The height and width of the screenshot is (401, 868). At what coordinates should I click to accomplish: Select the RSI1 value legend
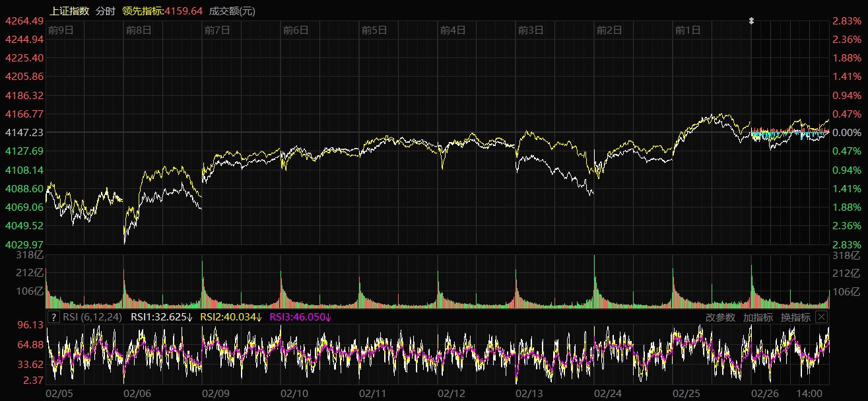tap(161, 317)
